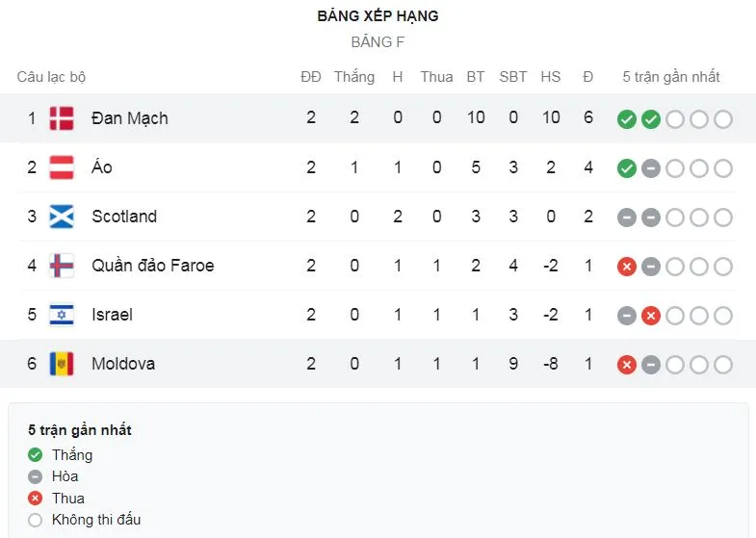This screenshot has height=538, width=756.
Task: Click the Thắng column header
Action: (x=353, y=77)
